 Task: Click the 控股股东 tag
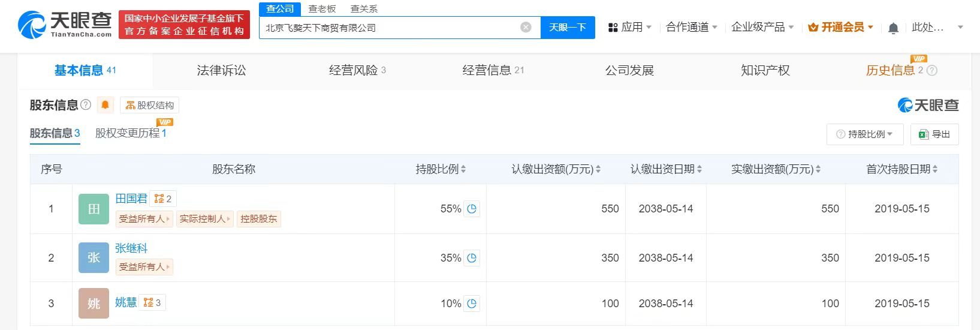tap(259, 219)
